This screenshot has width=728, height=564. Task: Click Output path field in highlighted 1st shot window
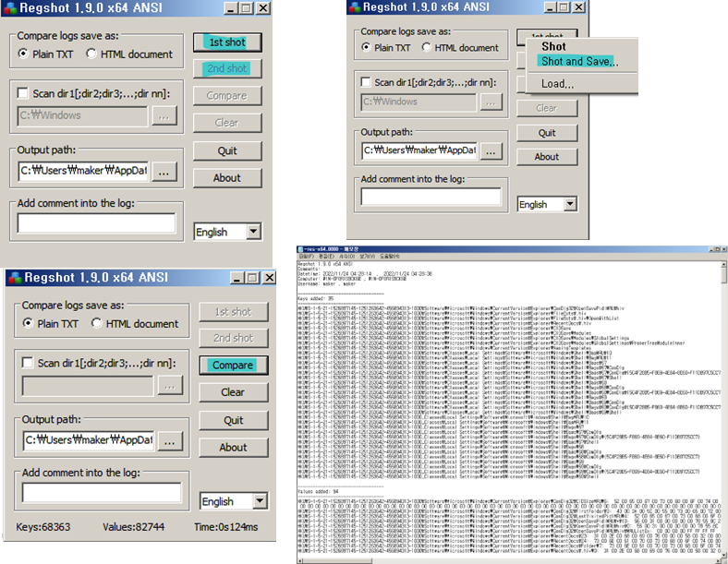83,171
